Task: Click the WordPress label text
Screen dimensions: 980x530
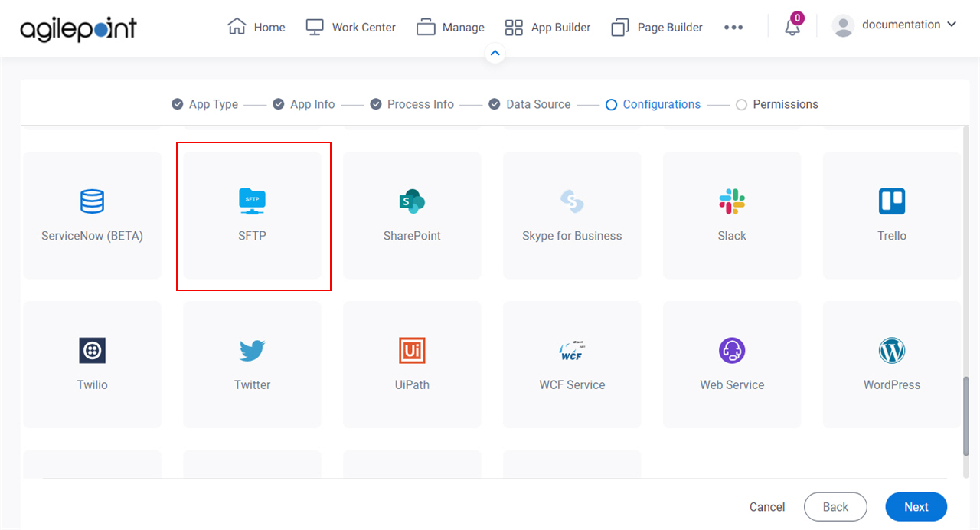Action: pyautogui.click(x=892, y=384)
